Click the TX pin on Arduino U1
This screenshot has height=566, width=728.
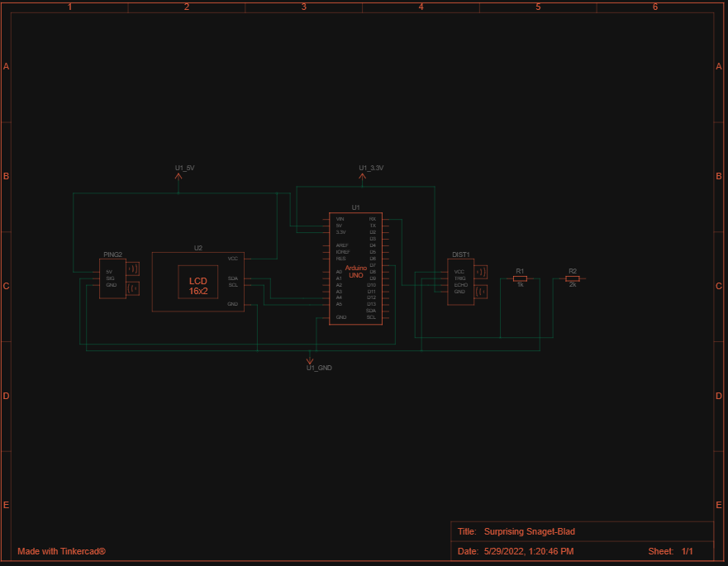coord(373,226)
